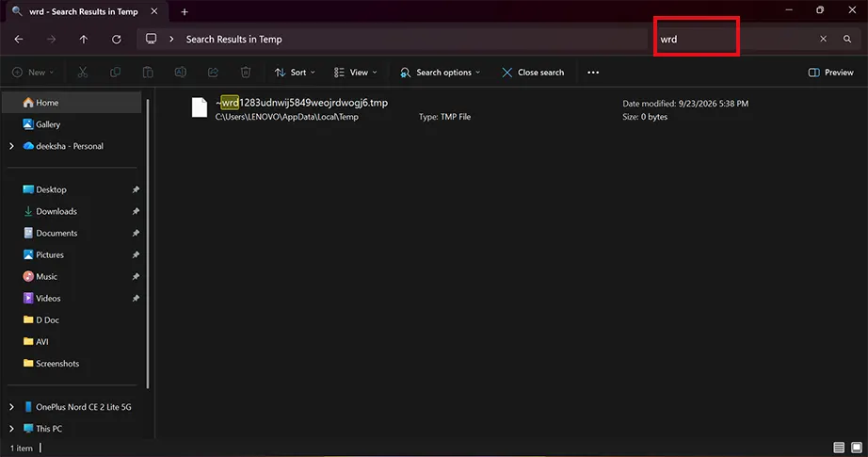The image size is (868, 457).
Task: Click the Delete trash icon
Action: pyautogui.click(x=246, y=73)
